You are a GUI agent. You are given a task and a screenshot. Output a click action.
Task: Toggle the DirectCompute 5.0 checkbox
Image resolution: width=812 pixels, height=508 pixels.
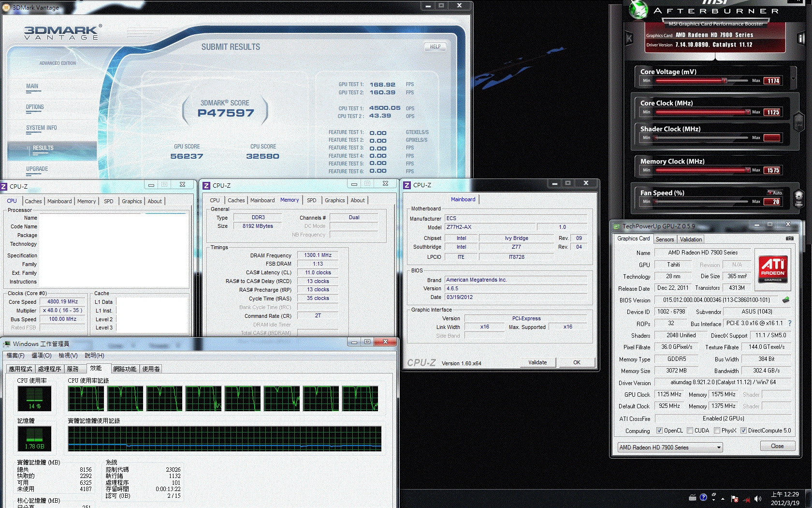743,431
